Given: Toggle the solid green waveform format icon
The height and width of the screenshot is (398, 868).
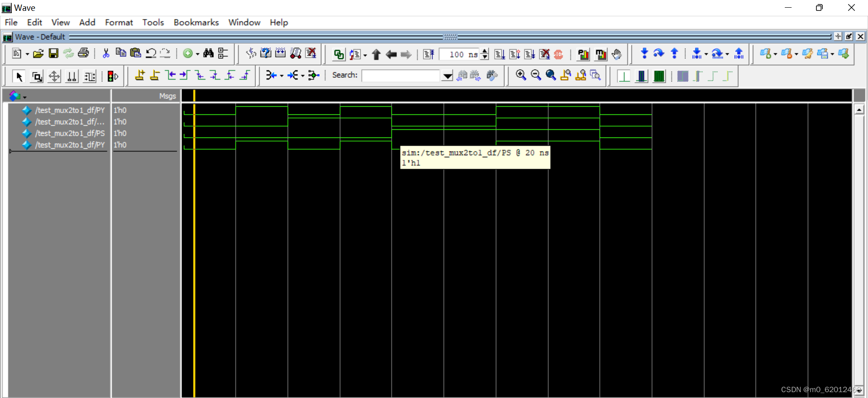Looking at the screenshot, I should (659, 76).
